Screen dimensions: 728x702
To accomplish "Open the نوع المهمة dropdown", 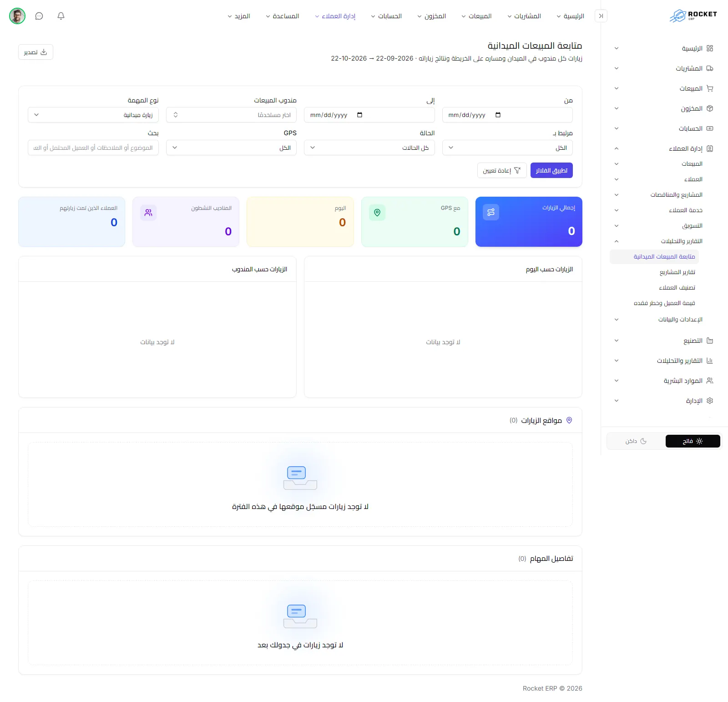I will [93, 115].
